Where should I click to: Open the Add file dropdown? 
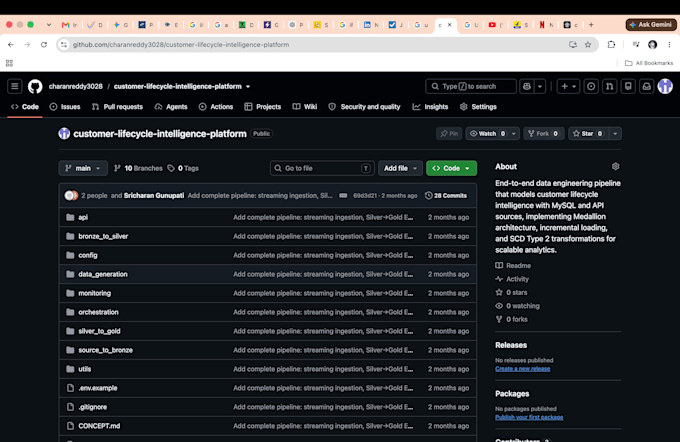[400, 168]
